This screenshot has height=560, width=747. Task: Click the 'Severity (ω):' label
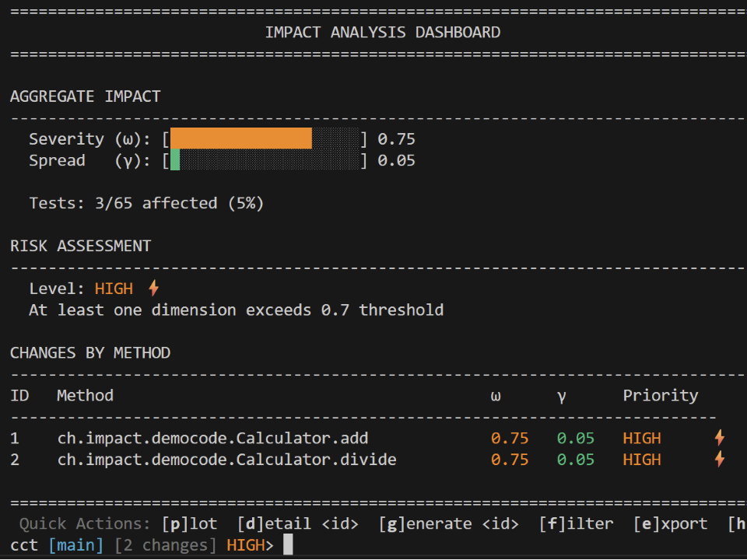pos(90,139)
